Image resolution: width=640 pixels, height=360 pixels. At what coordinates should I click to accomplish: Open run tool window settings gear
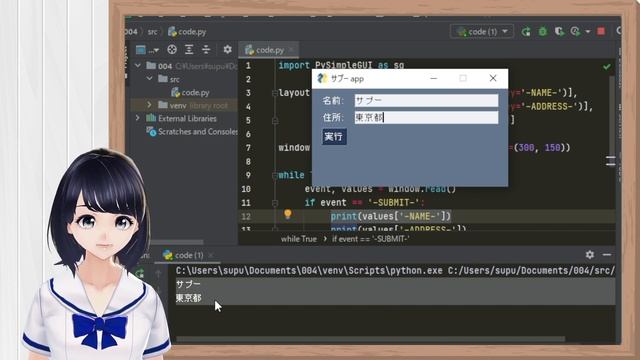tap(590, 255)
